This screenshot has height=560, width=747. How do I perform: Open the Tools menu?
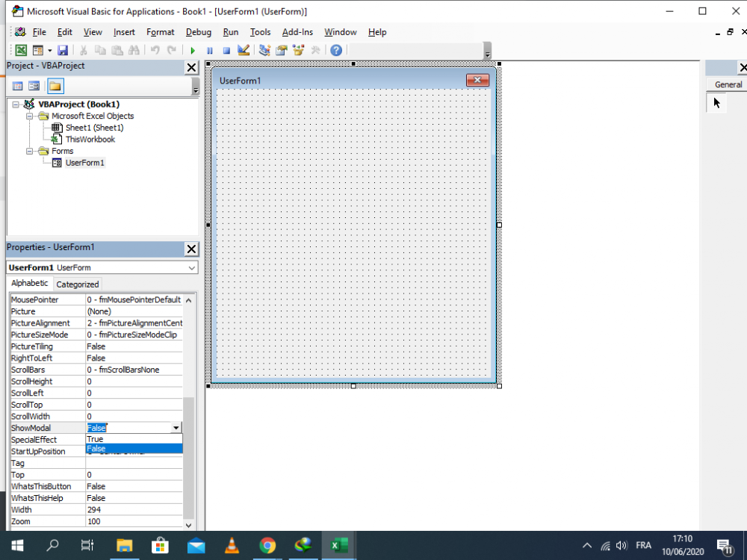coord(260,32)
